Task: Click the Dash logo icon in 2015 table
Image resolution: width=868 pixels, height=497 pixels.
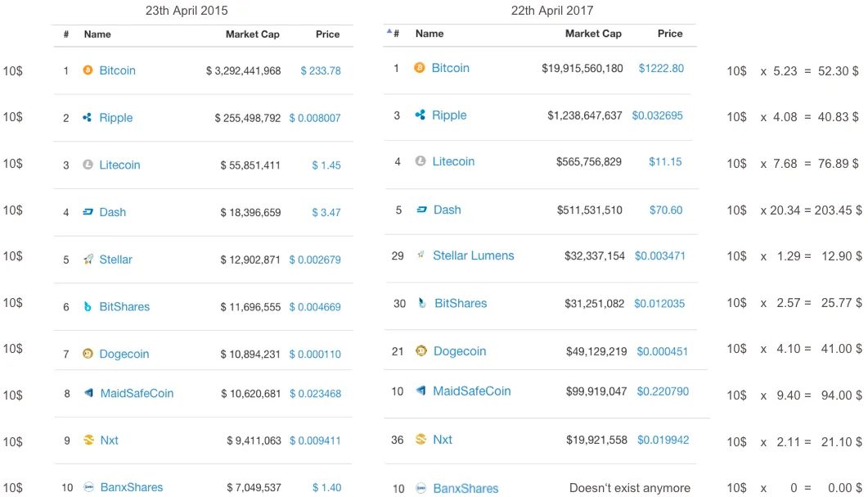Action: click(88, 211)
